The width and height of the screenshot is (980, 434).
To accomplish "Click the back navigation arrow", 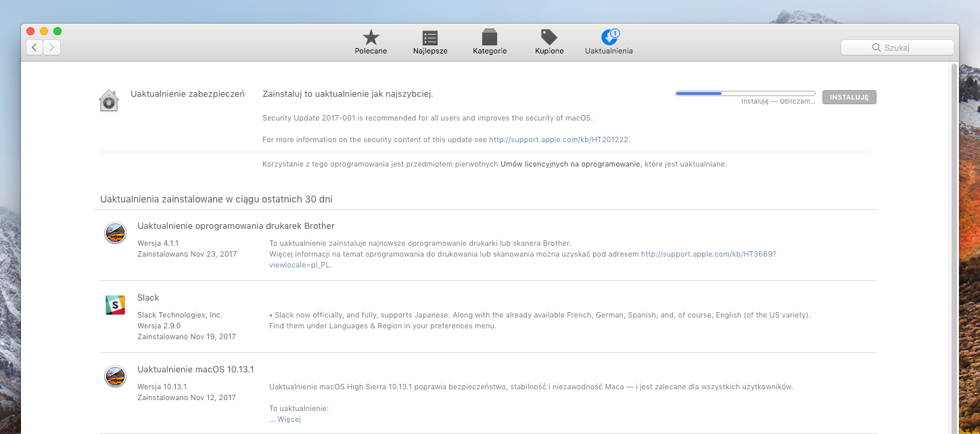I will click(34, 47).
